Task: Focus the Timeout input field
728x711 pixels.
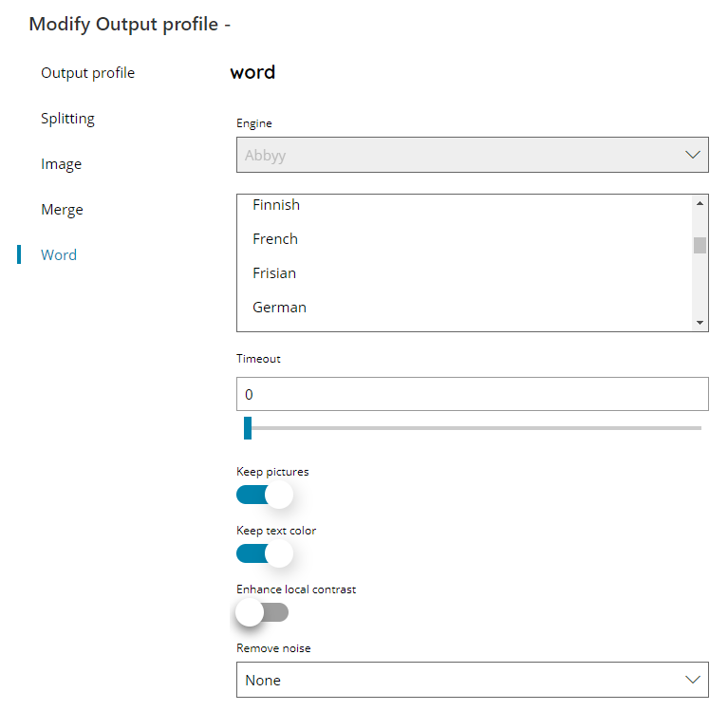Action: [x=472, y=394]
